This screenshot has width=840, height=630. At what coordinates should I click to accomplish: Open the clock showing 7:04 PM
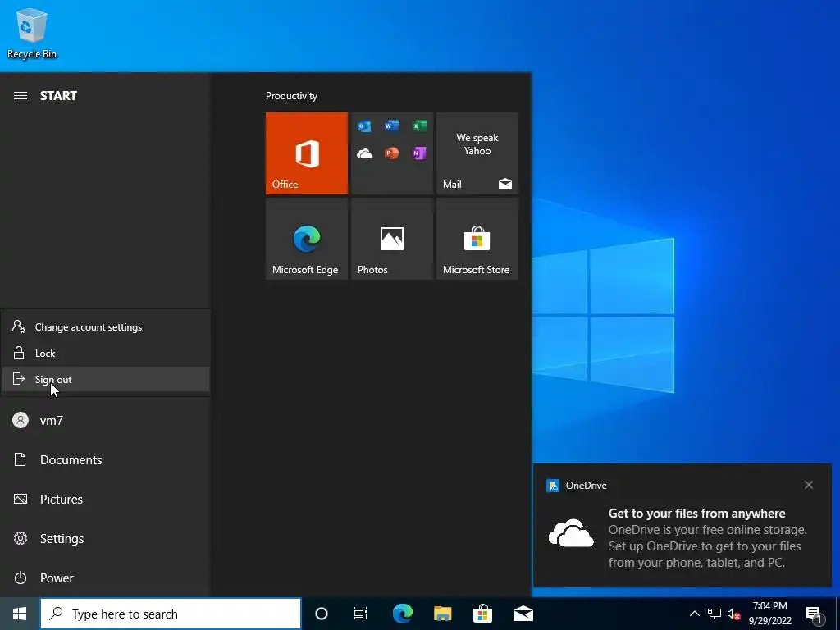(x=769, y=614)
